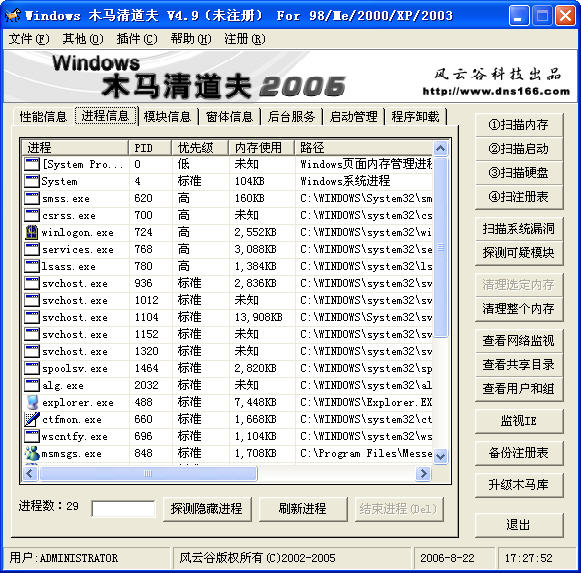Click the System process row icon

[31, 181]
